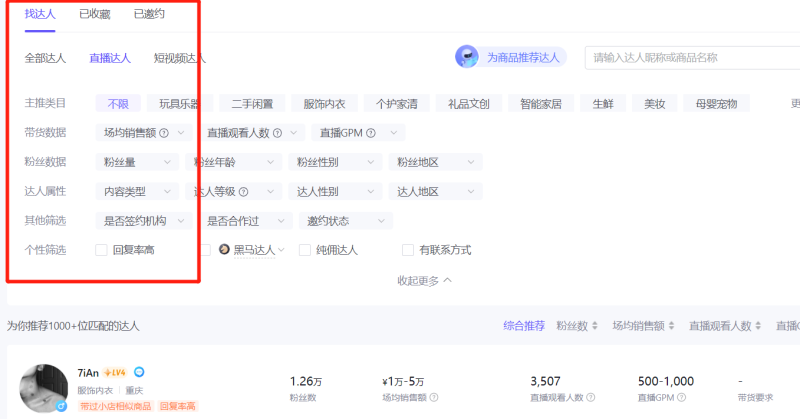Collapse filters via 收起更多
Screen dimensions: 800x419
pos(424,281)
